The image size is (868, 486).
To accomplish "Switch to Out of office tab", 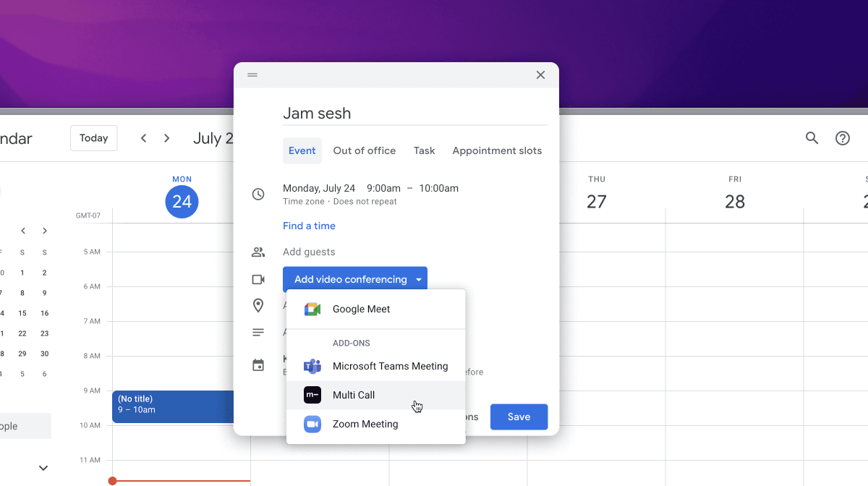I will [365, 150].
